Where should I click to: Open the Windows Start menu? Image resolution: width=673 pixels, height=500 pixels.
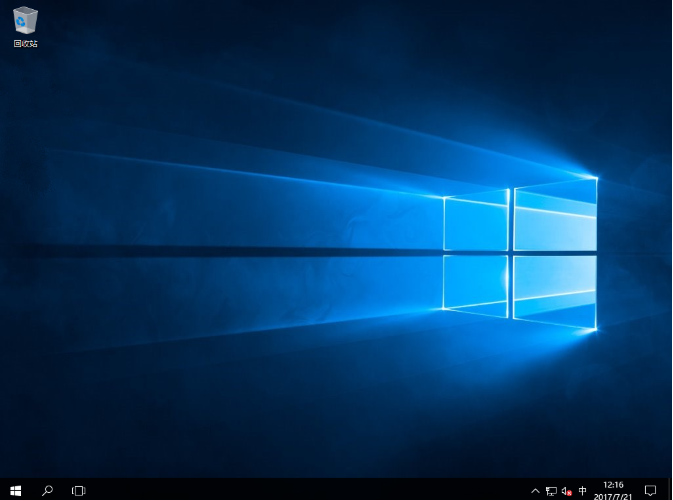pyautogui.click(x=15, y=490)
